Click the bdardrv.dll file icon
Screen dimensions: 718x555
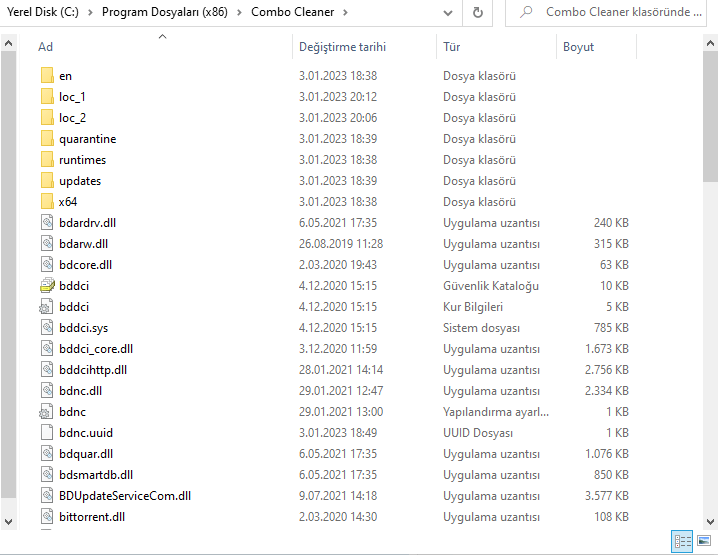click(x=47, y=223)
